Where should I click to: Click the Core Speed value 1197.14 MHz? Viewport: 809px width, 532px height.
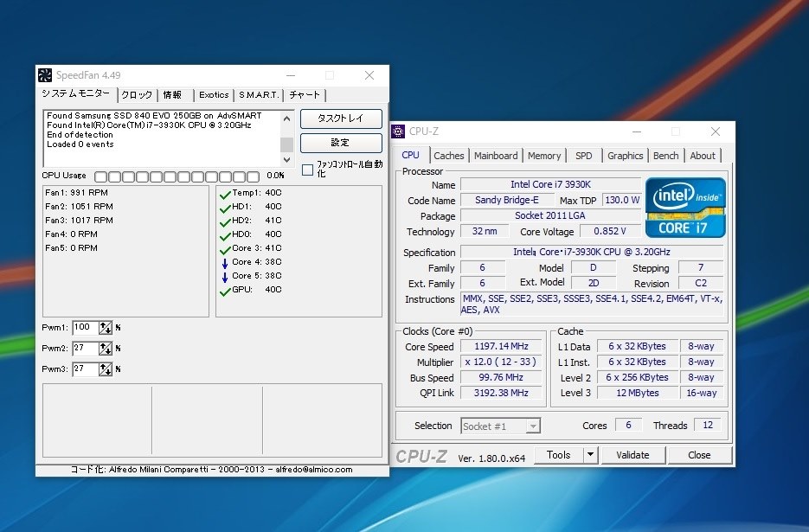point(502,346)
